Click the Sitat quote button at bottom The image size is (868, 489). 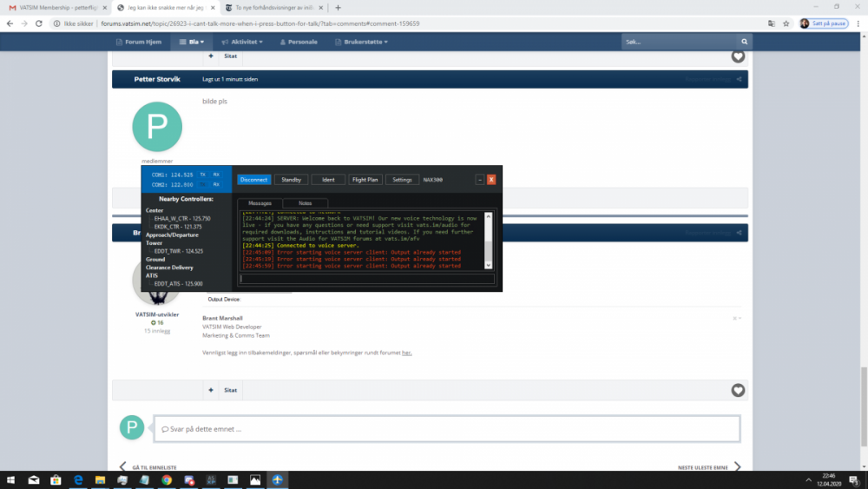click(230, 390)
